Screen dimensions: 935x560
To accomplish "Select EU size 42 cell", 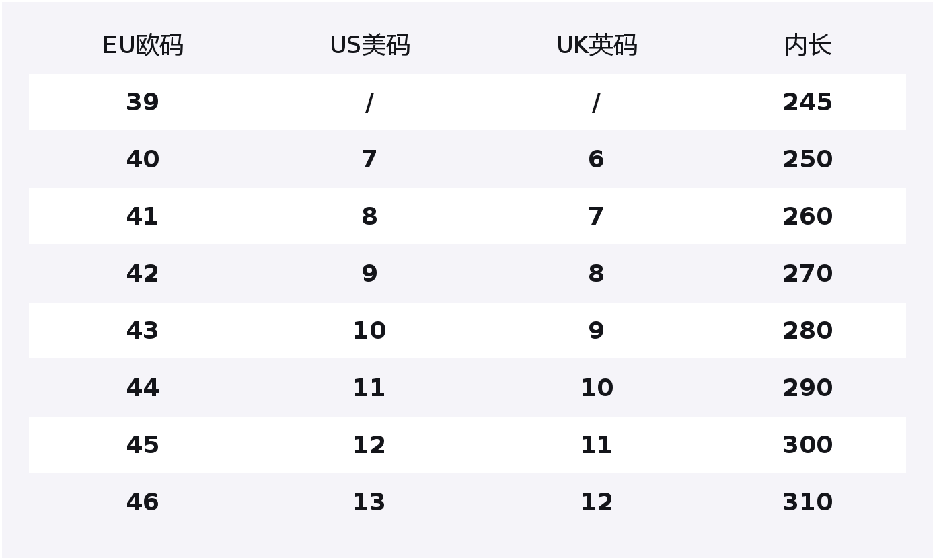I will [x=143, y=274].
